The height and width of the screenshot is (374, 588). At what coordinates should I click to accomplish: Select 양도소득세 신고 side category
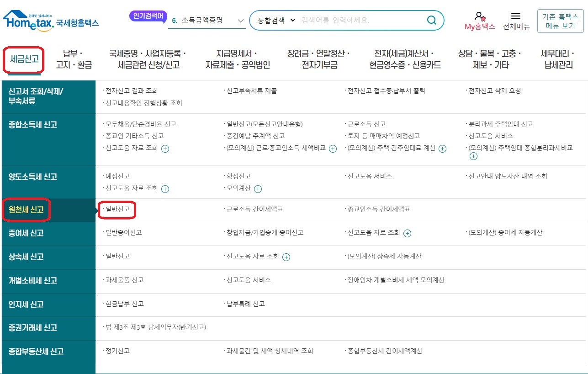[48, 182]
